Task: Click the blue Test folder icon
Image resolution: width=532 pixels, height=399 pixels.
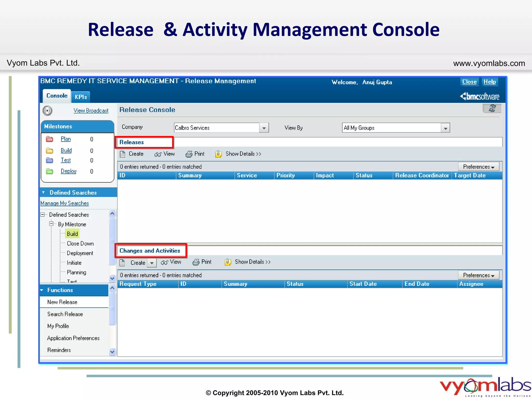Action: pyautogui.click(x=49, y=160)
